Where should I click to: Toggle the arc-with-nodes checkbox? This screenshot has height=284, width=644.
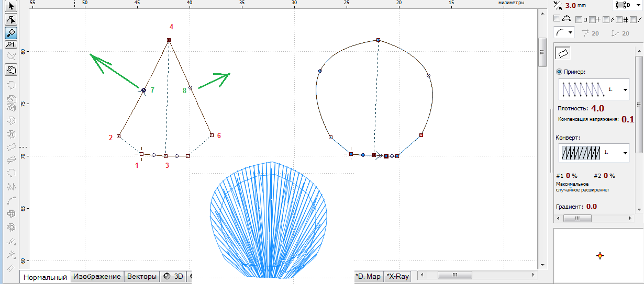tap(557, 19)
